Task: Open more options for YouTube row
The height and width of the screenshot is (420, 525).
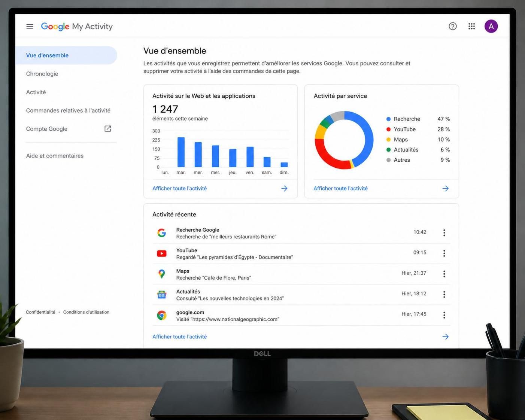Action: tap(444, 253)
